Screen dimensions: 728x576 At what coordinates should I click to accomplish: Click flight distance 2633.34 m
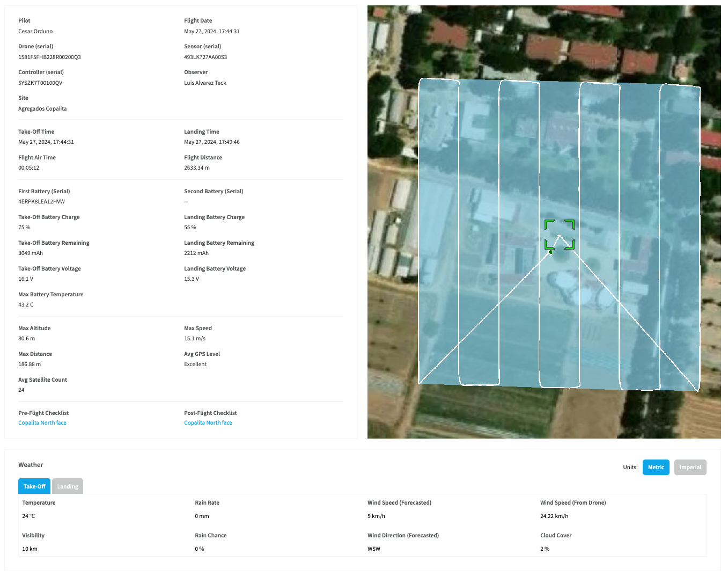click(x=197, y=168)
